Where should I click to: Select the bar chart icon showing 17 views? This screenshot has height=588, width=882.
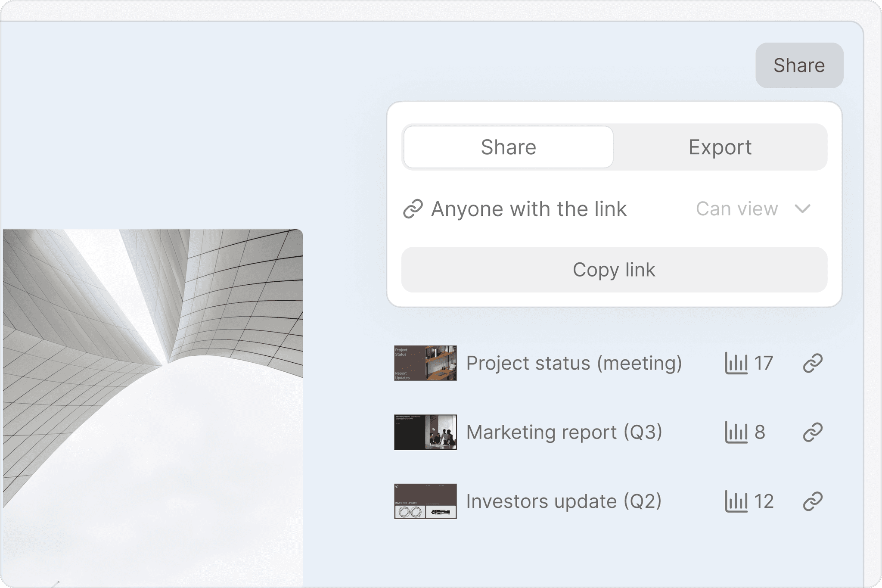tap(736, 363)
